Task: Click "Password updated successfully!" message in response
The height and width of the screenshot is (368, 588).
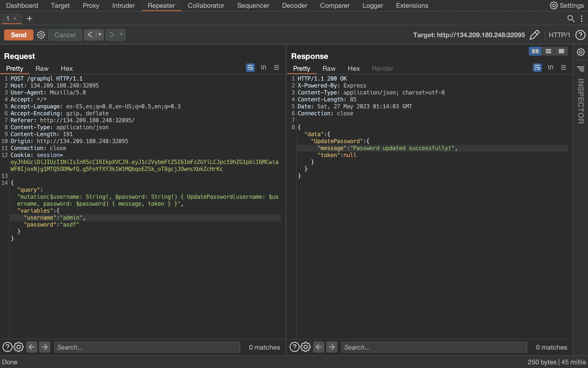Action: click(402, 148)
